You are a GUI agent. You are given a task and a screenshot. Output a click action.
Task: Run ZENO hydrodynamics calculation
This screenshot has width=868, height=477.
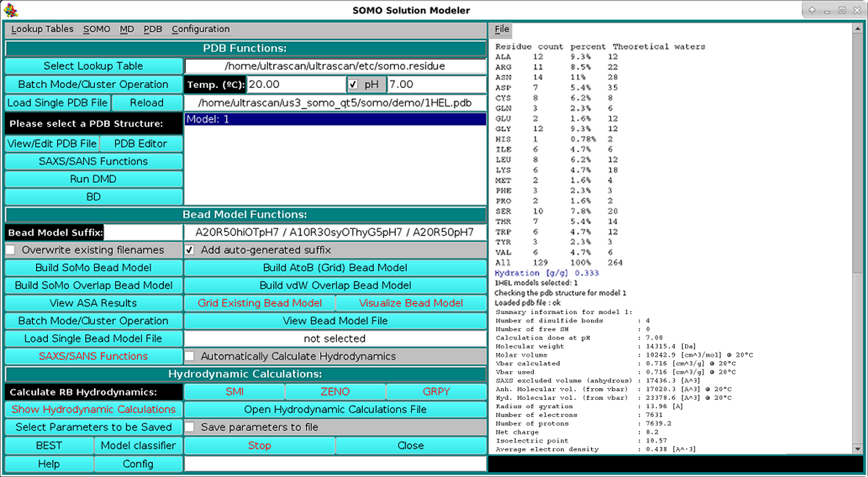335,392
